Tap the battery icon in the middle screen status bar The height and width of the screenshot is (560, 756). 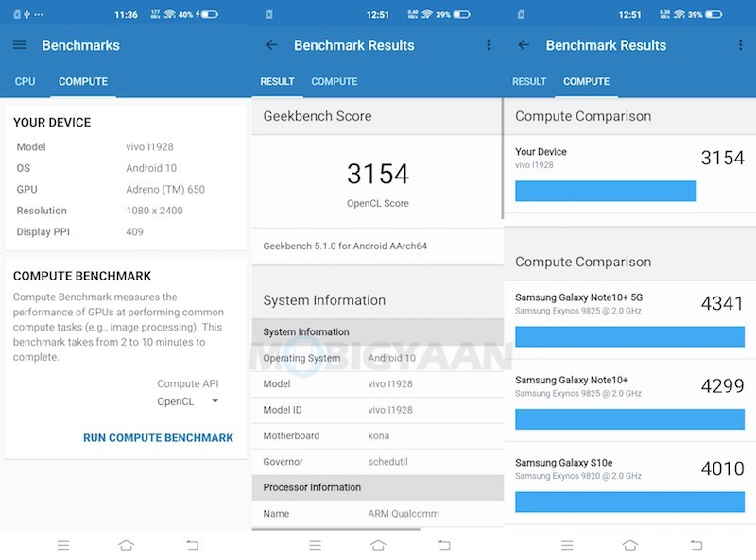tap(461, 14)
